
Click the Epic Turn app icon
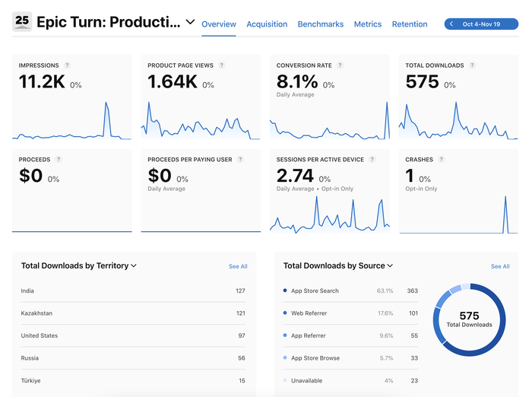click(22, 22)
